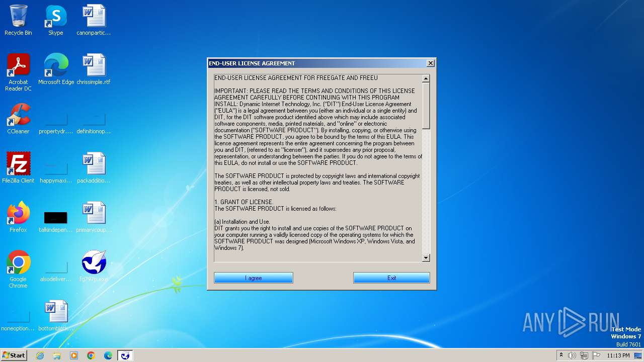644x362 pixels.
Task: Open Internet Explorer from the taskbar
Action: [x=40, y=355]
